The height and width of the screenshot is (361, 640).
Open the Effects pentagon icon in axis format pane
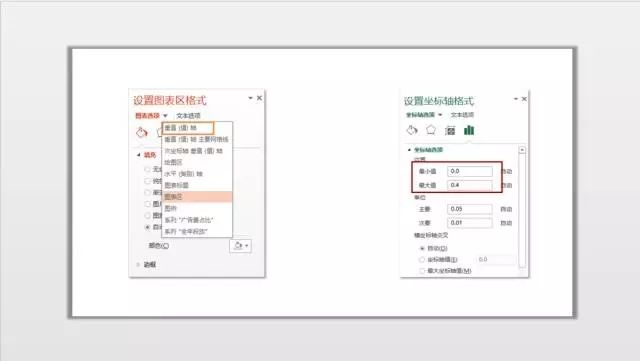point(431,130)
